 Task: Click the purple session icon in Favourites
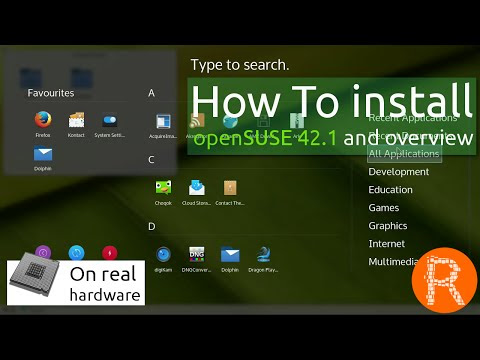point(43,252)
